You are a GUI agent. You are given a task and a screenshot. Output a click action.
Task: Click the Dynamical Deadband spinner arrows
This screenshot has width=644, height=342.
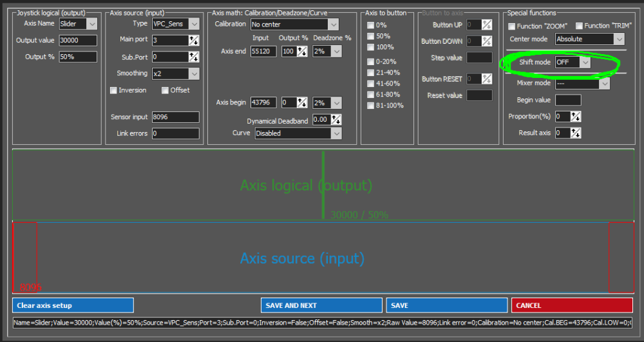[x=336, y=120]
